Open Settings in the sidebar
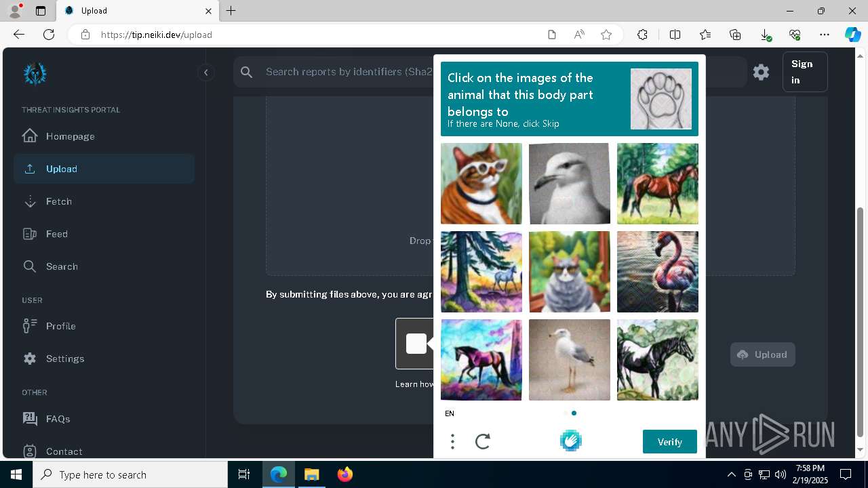The height and width of the screenshot is (488, 868). pyautogui.click(x=104, y=359)
